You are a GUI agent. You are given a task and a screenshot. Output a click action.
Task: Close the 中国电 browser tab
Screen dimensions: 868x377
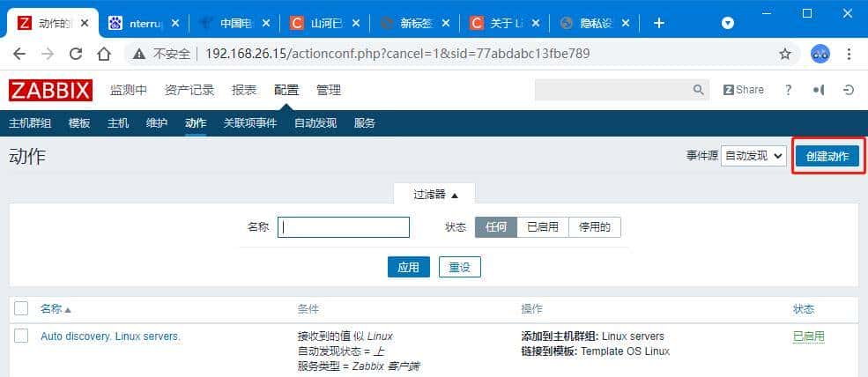[x=266, y=23]
